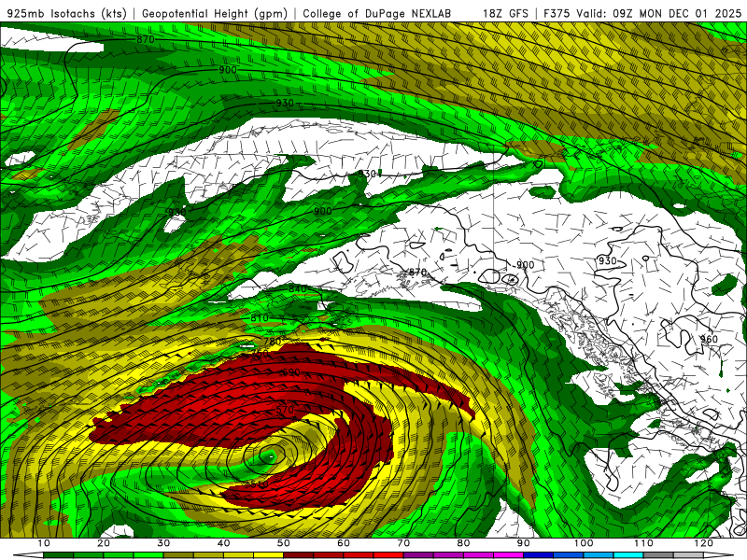Screen dimensions: 747x560
Task: Click the '30' knots scale label
Action: pyautogui.click(x=163, y=543)
